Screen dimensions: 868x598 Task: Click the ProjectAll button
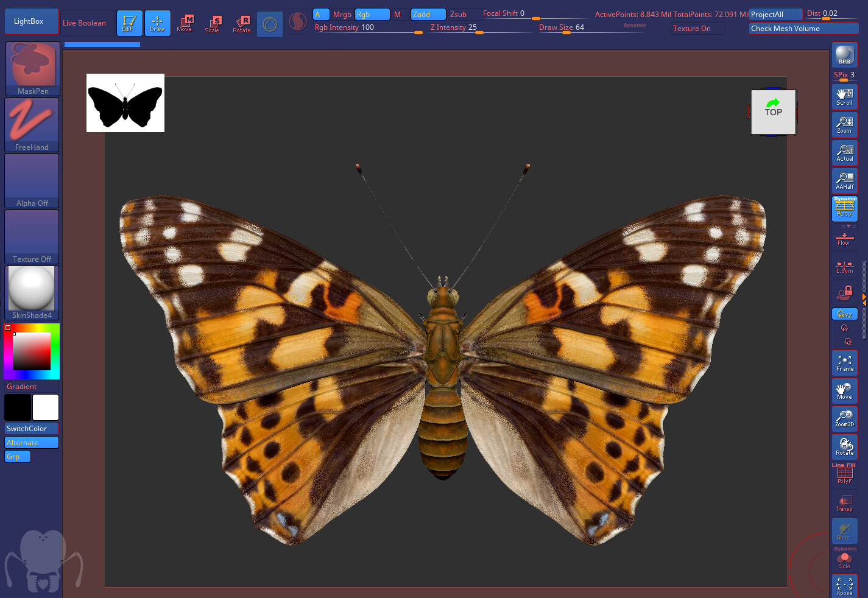click(x=775, y=13)
